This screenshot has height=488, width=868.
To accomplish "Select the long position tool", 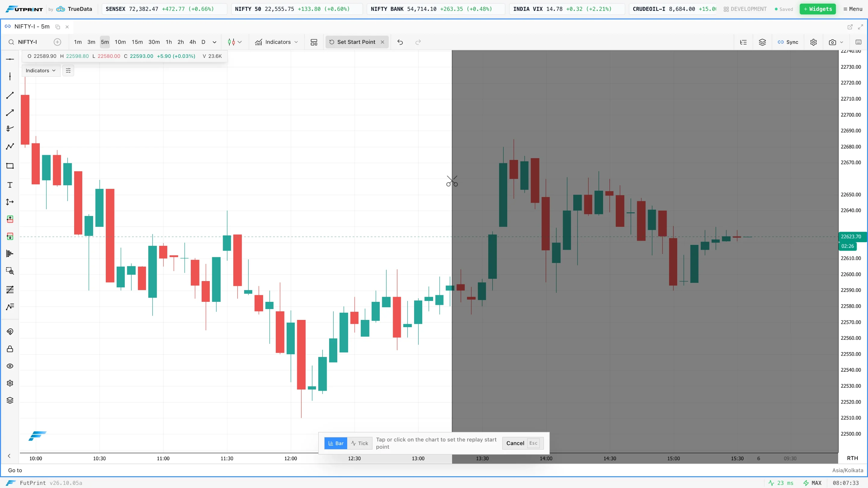I will point(10,219).
